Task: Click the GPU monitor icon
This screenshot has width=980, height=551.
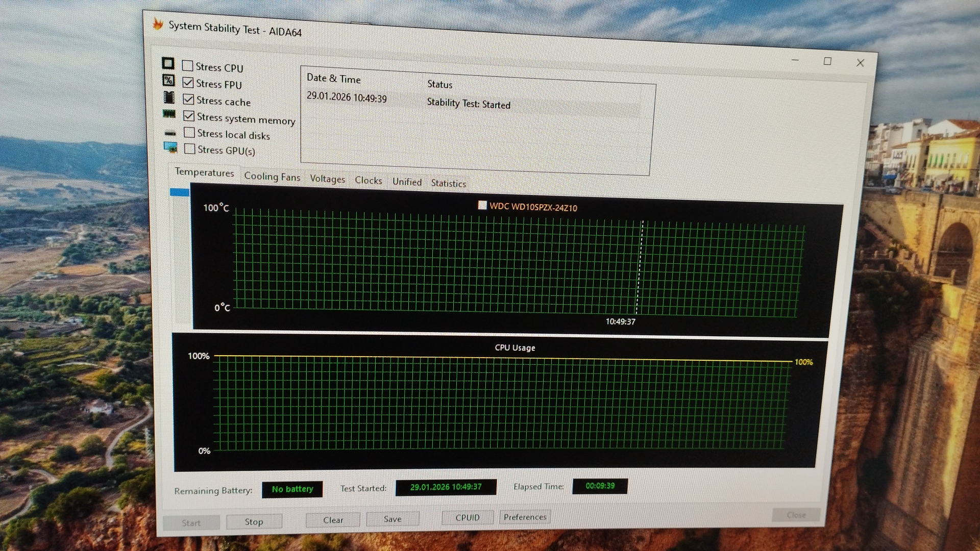Action: pos(170,147)
